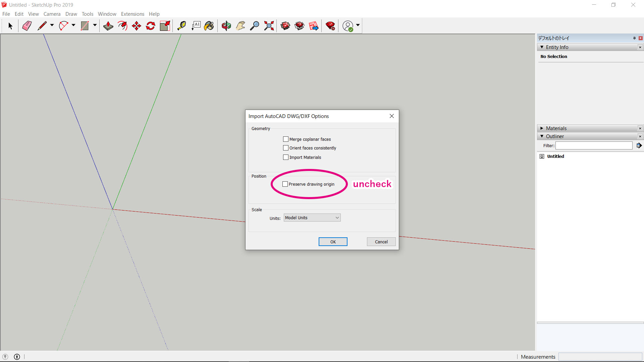Choose the Text label tool

tap(196, 26)
